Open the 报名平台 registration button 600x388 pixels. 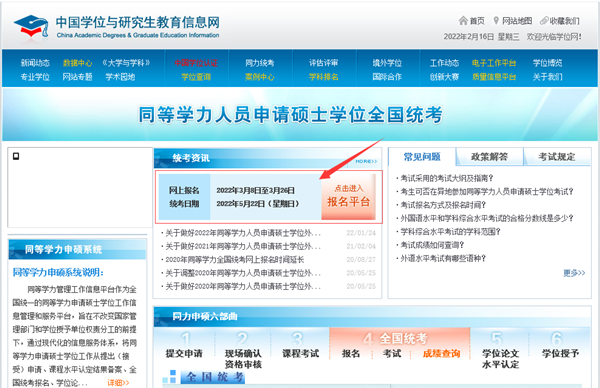click(348, 196)
